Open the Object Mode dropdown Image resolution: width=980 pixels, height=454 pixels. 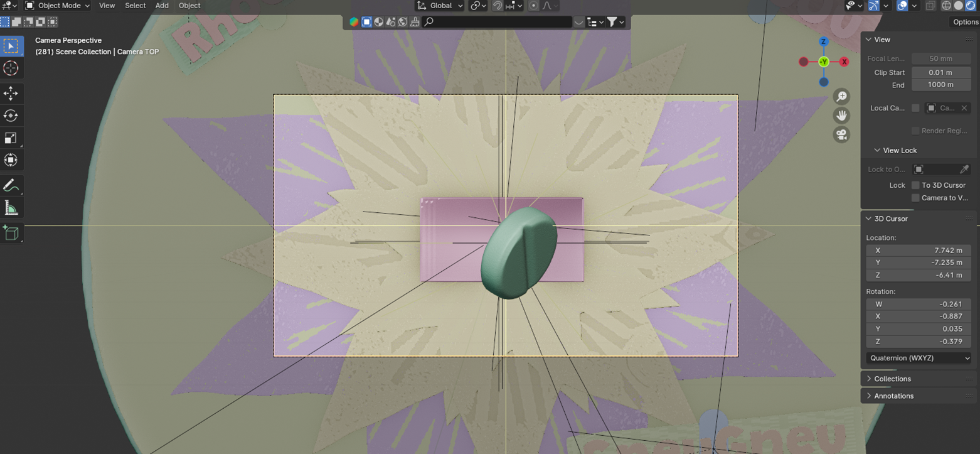click(x=58, y=6)
